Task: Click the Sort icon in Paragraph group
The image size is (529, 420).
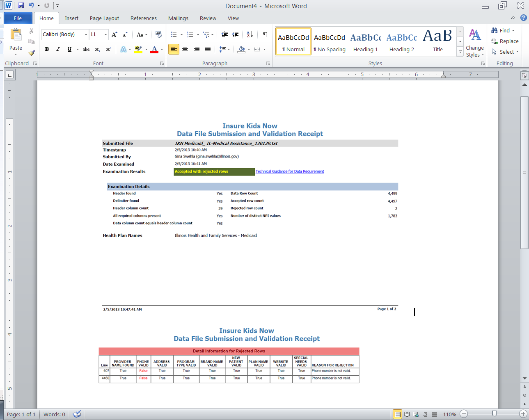Action: [250, 34]
